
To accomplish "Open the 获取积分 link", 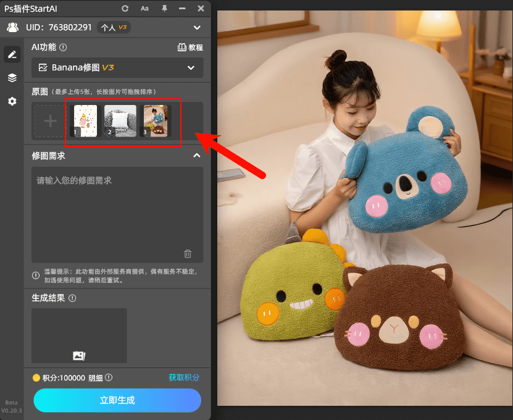I will coord(183,377).
